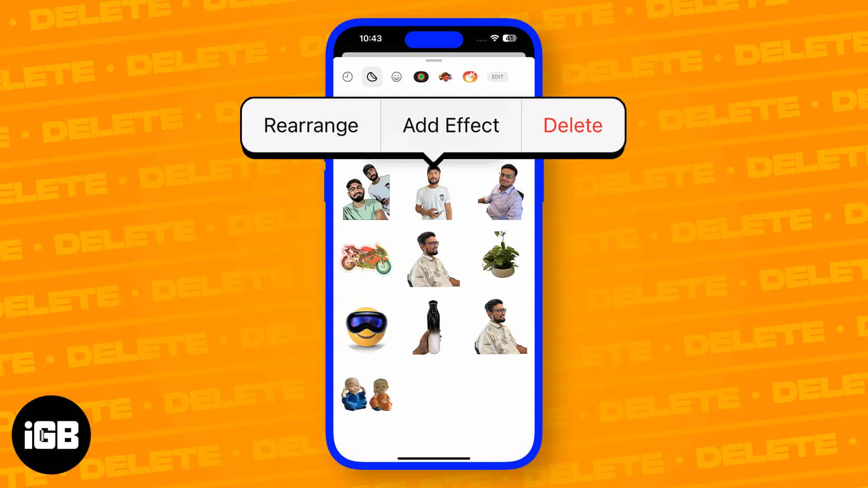Select Rearrange from the context menu
The image size is (868, 488).
coord(311,126)
